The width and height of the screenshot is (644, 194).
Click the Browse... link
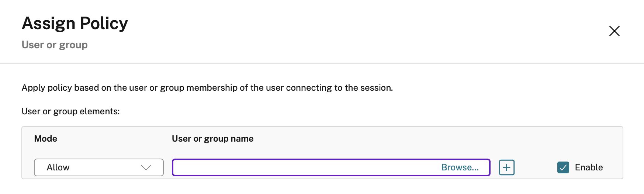pyautogui.click(x=460, y=167)
